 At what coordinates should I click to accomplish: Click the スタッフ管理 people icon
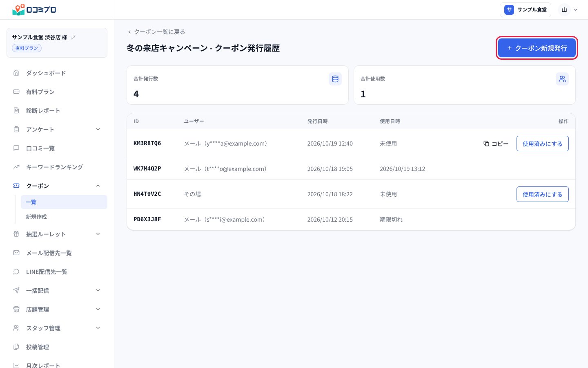(x=16, y=328)
